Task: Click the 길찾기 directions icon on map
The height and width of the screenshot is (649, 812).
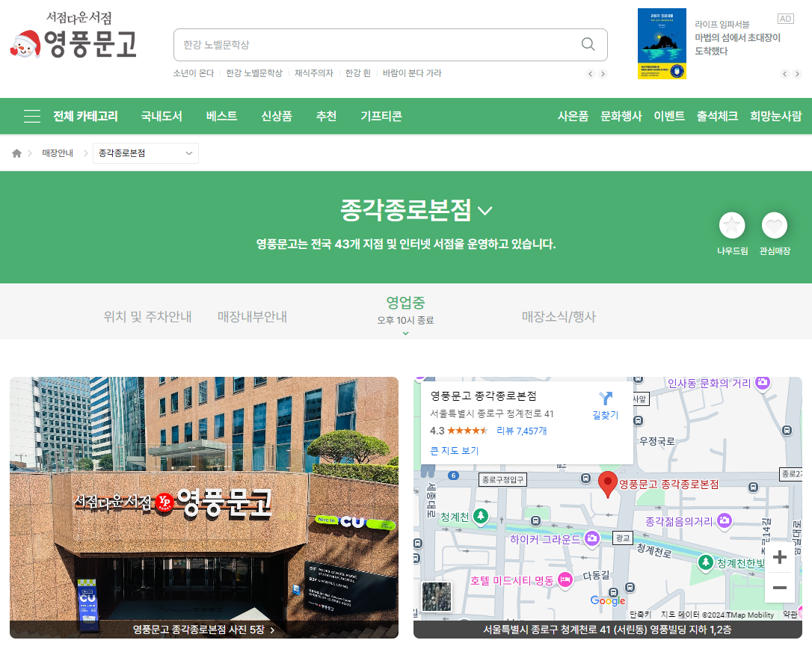Action: point(606,399)
